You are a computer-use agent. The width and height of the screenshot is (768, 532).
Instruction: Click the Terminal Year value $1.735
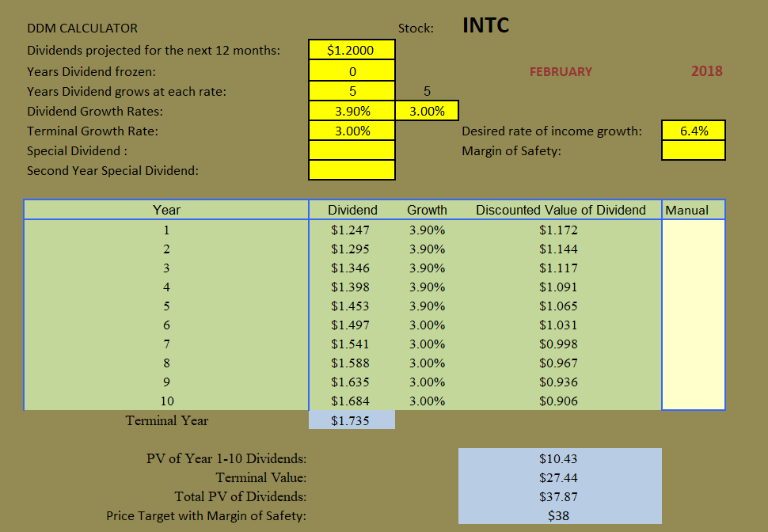(x=350, y=421)
